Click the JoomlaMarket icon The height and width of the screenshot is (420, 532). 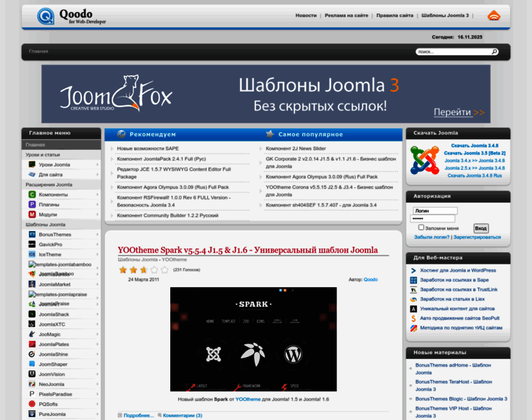point(32,284)
